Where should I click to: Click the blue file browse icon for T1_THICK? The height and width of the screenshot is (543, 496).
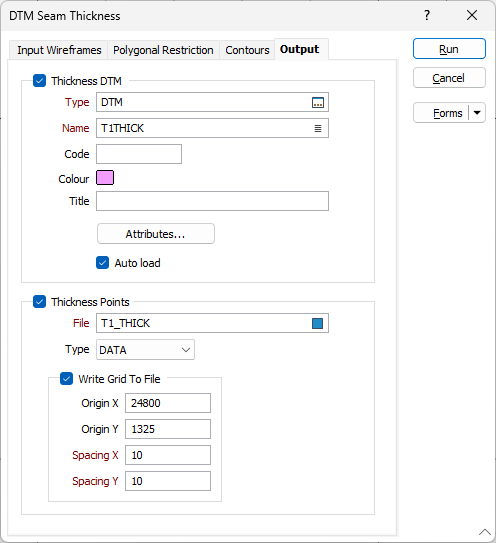317,323
